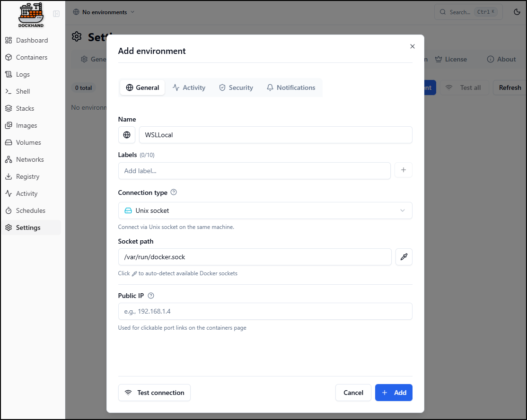
Task: Click the auto-detect Docker sockets icon
Action: [x=404, y=257]
